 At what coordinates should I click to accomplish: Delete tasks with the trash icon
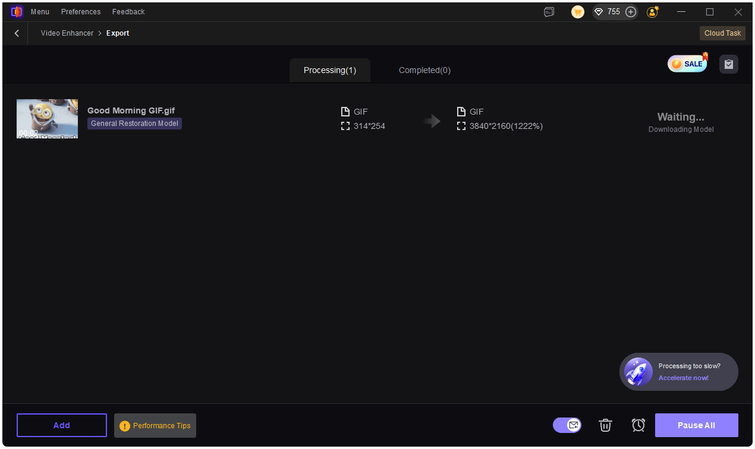(605, 425)
